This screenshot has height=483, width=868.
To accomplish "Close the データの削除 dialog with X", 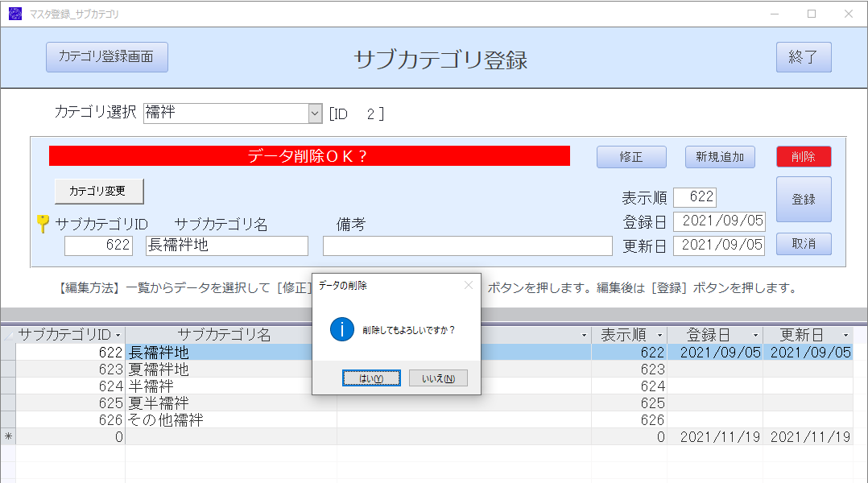I will pyautogui.click(x=469, y=286).
